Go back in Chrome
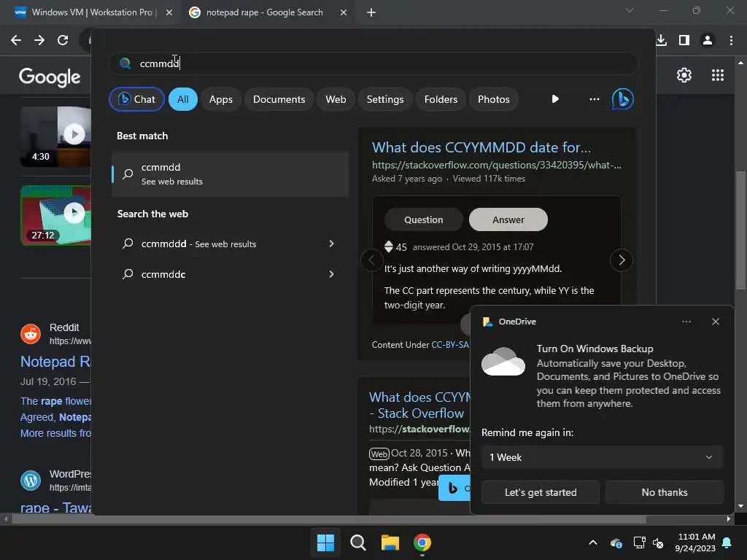The image size is (747, 560). [x=16, y=40]
